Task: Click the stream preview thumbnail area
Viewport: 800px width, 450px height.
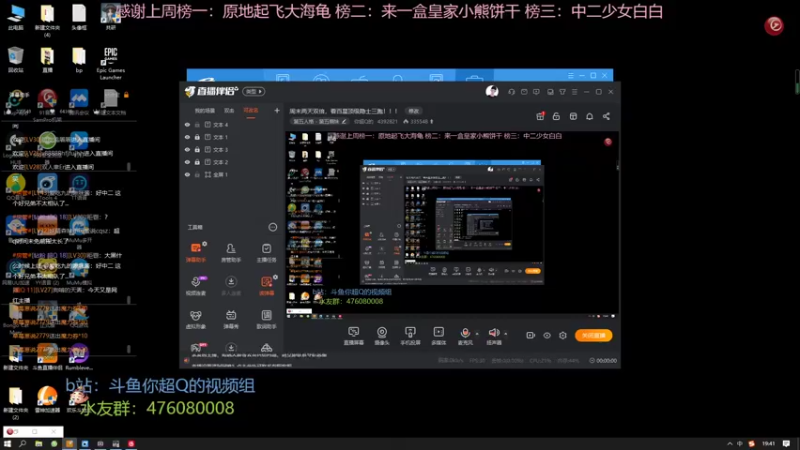Action: coord(452,225)
